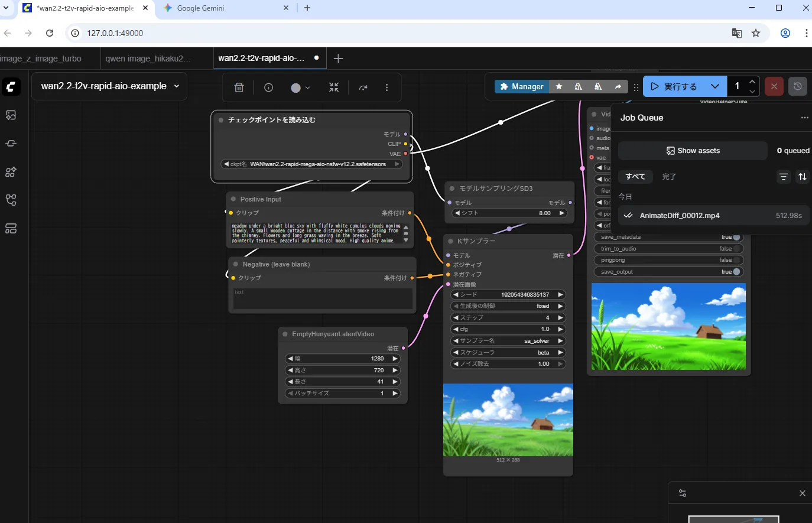
Task: Click the fit-to-view collapse icon
Action: point(334,87)
